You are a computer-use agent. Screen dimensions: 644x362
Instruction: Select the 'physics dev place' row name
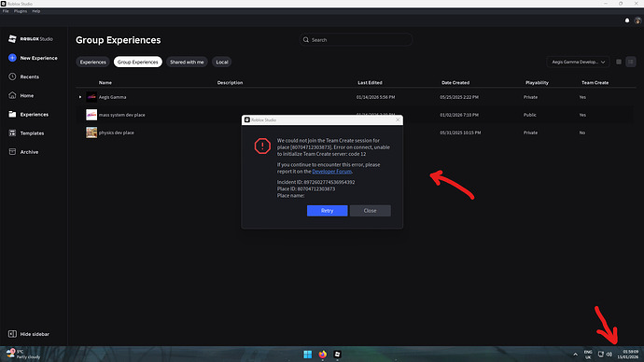click(117, 132)
